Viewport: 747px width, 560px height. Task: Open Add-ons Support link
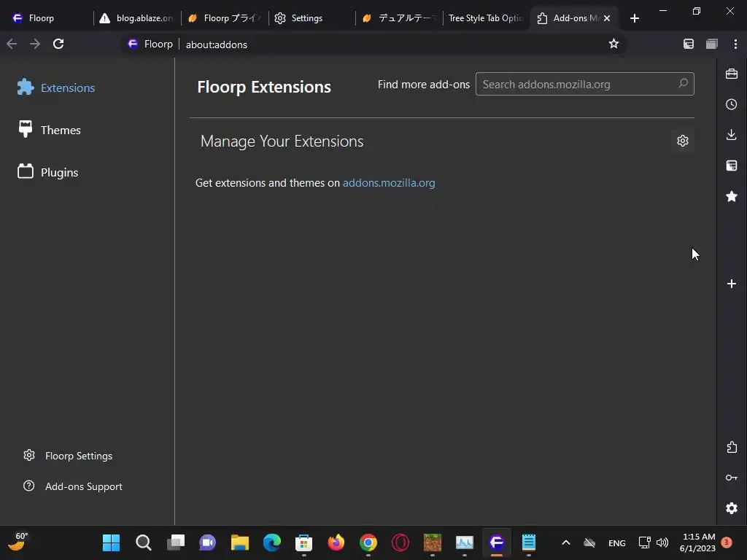[x=73, y=486]
